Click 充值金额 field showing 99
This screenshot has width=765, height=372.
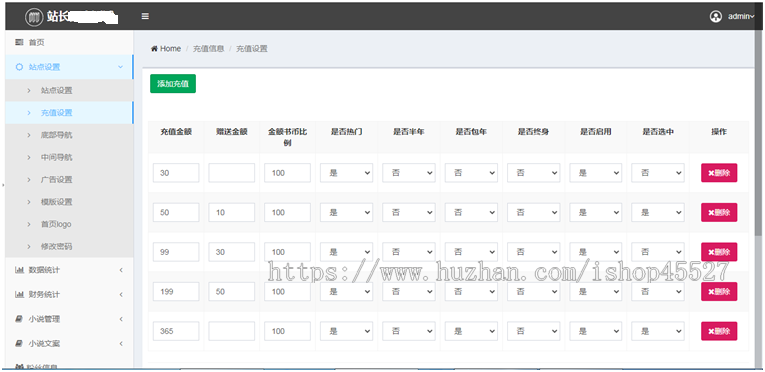(x=176, y=252)
